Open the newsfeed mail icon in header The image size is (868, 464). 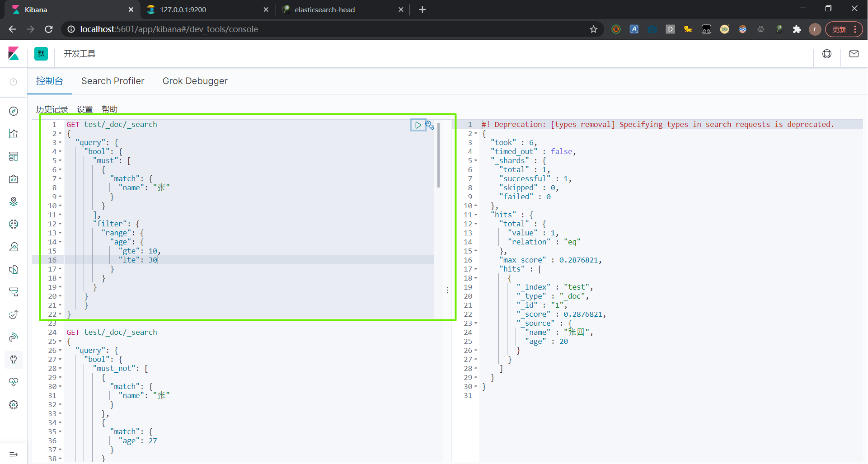[x=854, y=54]
